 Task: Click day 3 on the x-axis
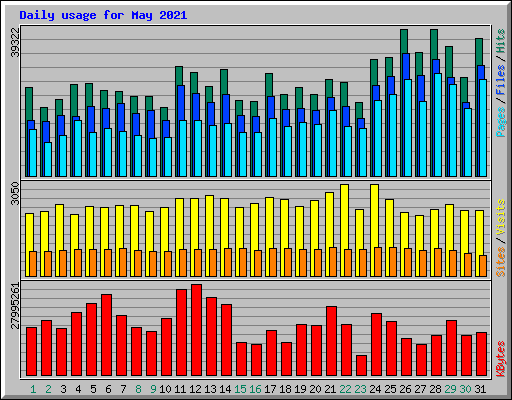click(x=63, y=389)
